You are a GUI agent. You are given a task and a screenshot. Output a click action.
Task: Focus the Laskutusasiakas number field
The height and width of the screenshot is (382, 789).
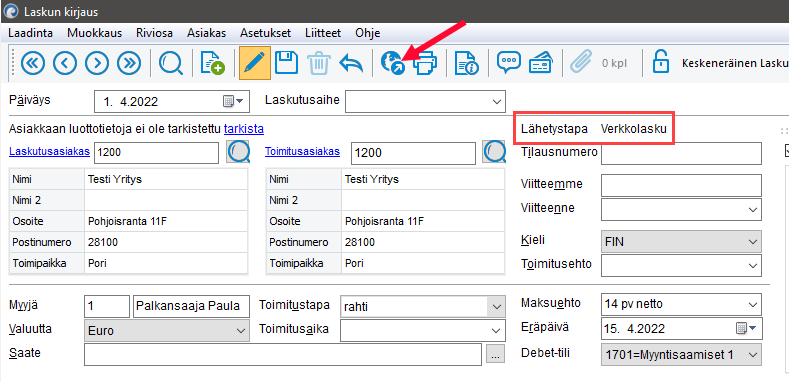[x=156, y=153]
